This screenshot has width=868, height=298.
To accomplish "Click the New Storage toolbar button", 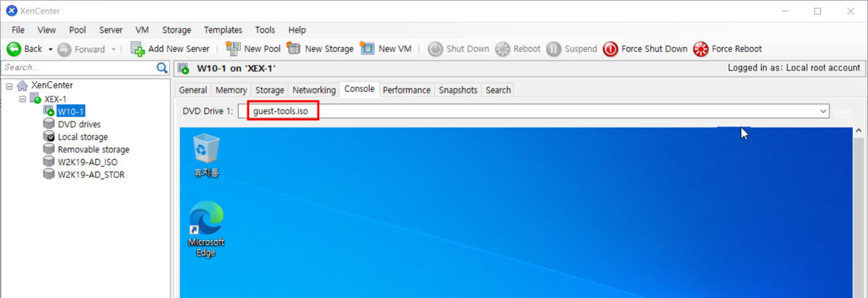I will (320, 49).
